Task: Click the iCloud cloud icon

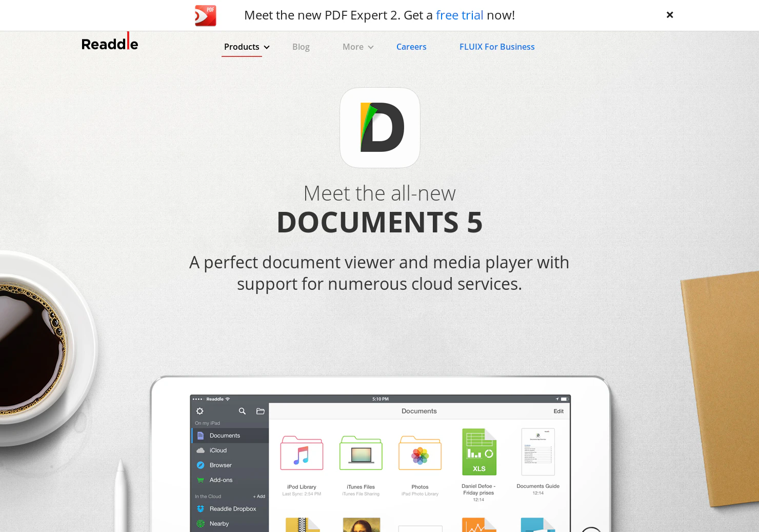Action: 201,450
